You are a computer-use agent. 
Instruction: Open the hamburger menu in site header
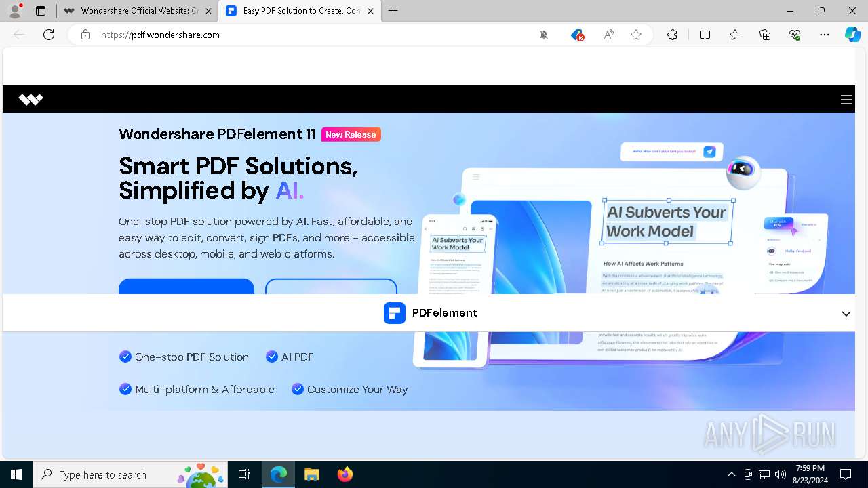point(846,100)
